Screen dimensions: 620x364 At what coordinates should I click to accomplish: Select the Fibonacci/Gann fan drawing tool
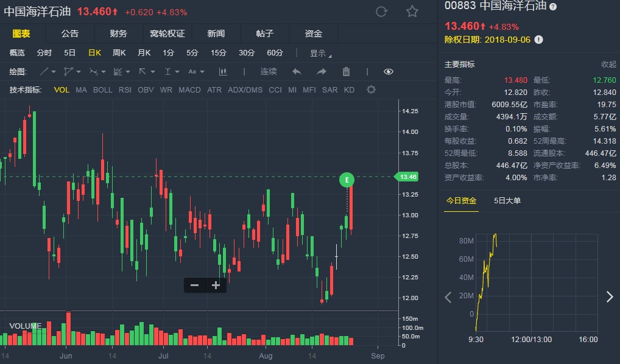pos(118,72)
